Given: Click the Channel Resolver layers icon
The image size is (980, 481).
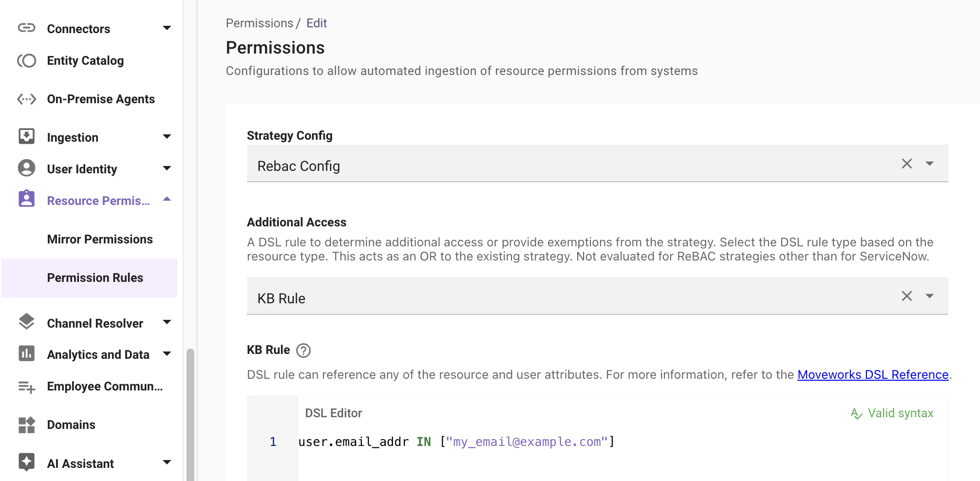Looking at the screenshot, I should [26, 322].
